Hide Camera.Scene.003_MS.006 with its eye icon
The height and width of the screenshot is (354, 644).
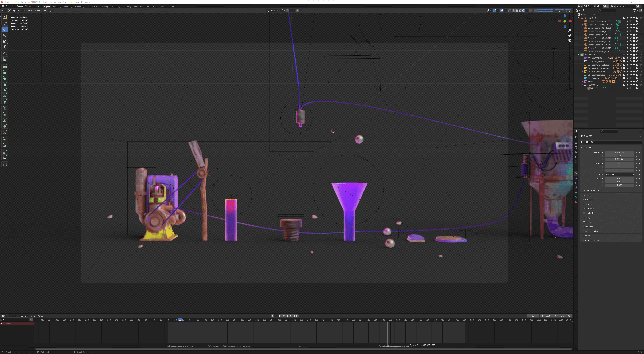coord(630,28)
